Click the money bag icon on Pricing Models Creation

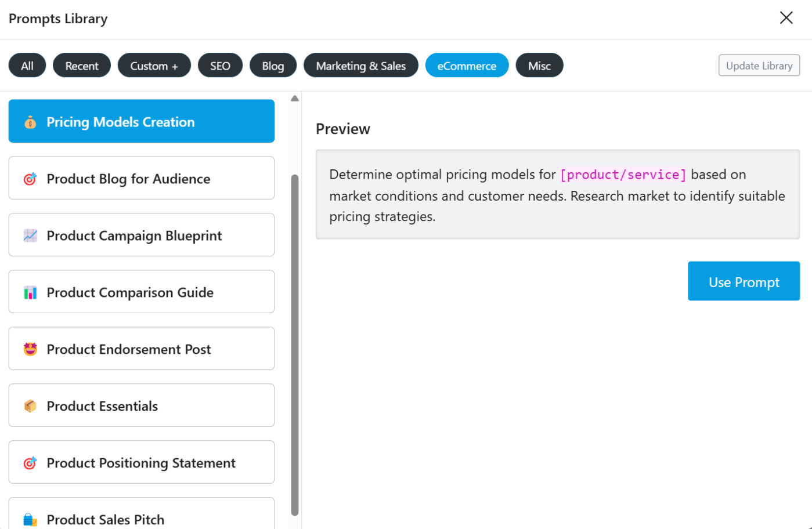pyautogui.click(x=30, y=122)
